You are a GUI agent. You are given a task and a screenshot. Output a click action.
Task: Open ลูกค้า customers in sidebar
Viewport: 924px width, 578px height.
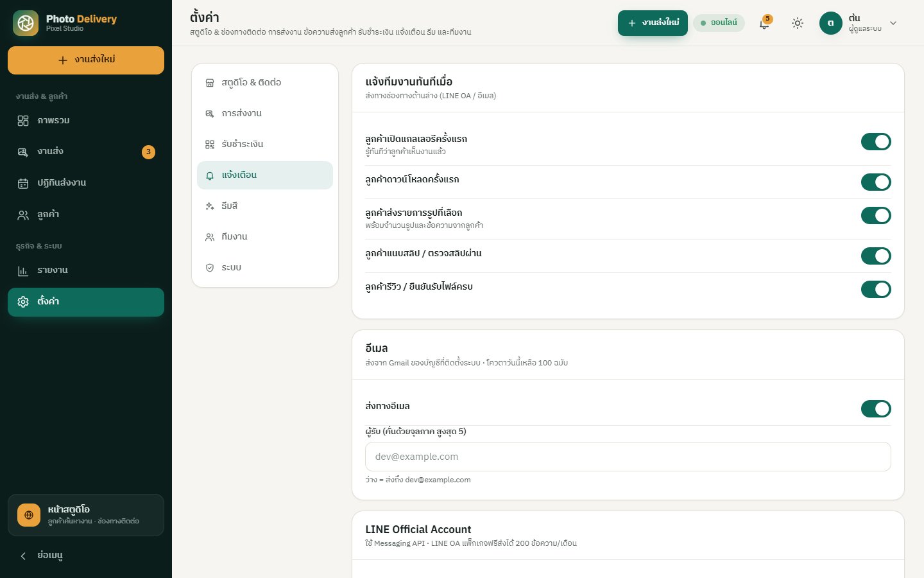(x=86, y=215)
